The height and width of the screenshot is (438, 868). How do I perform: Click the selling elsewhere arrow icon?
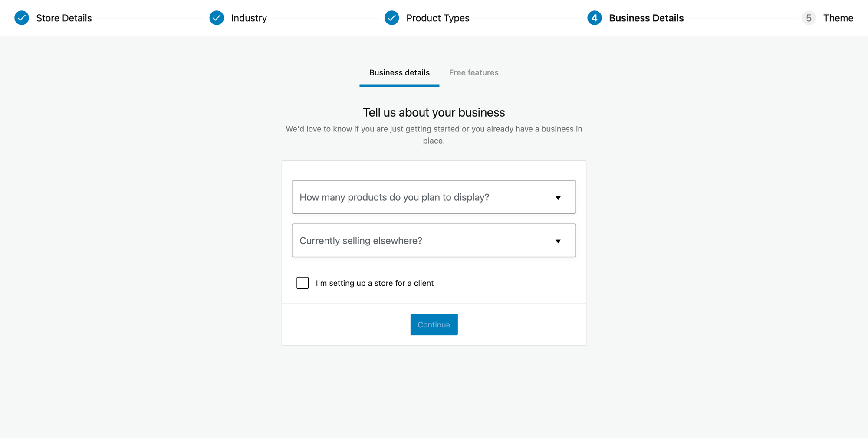(x=558, y=241)
